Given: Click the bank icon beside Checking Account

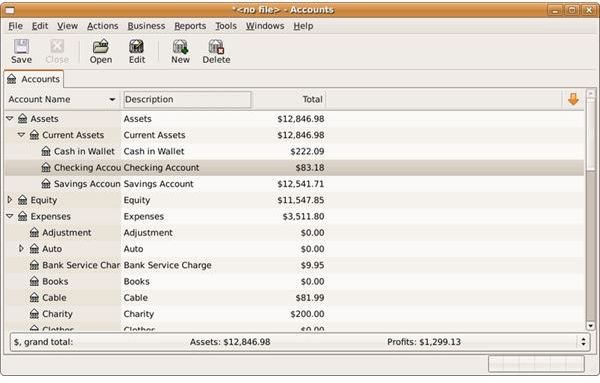Looking at the screenshot, I should click(46, 168).
